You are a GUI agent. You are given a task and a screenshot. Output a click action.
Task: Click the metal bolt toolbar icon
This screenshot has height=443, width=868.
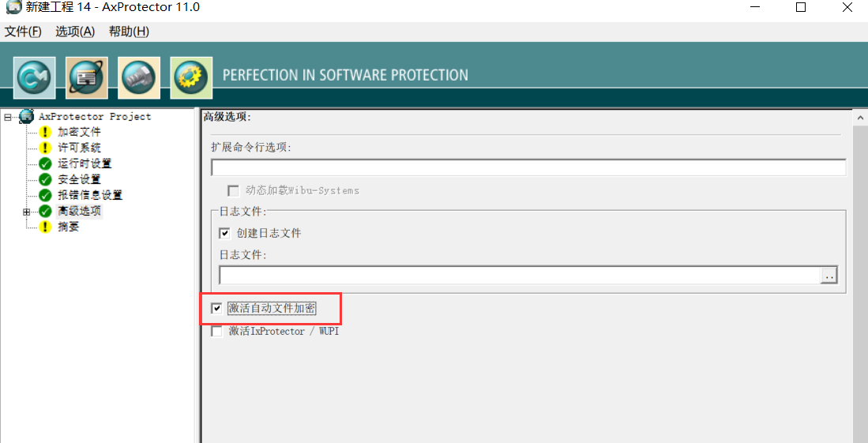point(139,77)
